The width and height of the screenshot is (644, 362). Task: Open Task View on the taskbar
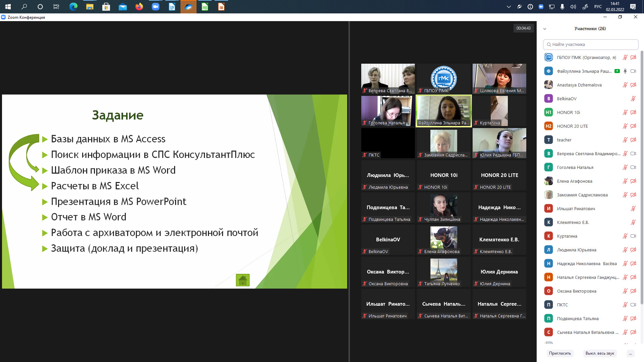tap(56, 7)
